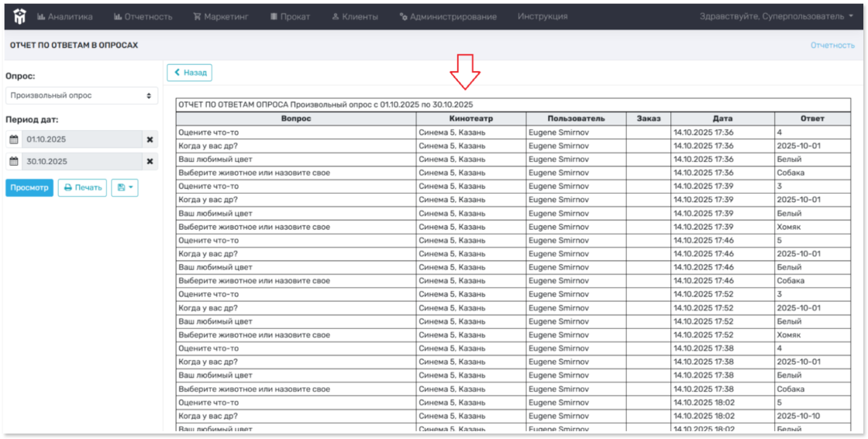The image size is (868, 439).
Task: Open the Отчетность menu in navbar
Action: 143,16
